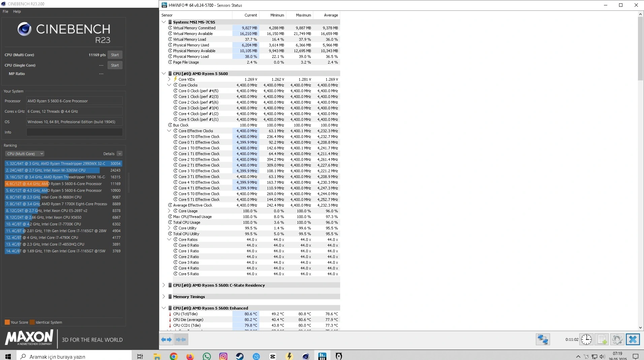Expand the C-State Residency section
The height and width of the screenshot is (360, 644).
[x=164, y=285]
